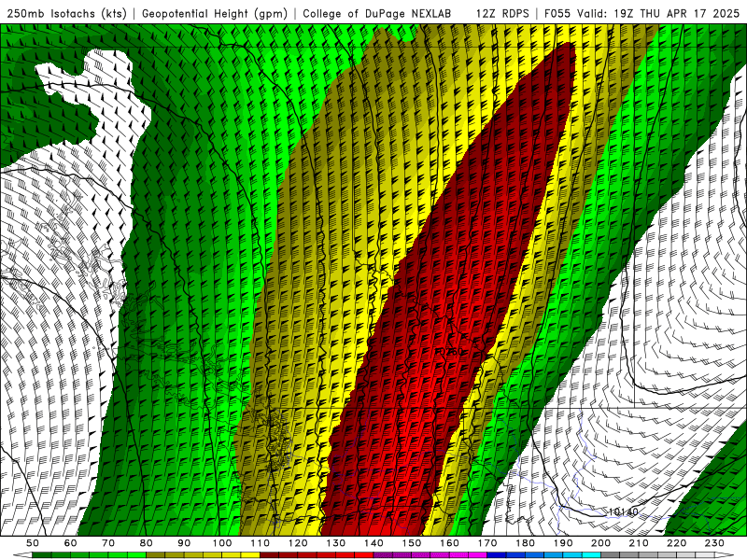Click the dark maroon swatch starting at 110
This screenshot has width=747, height=560.
pos(269,554)
